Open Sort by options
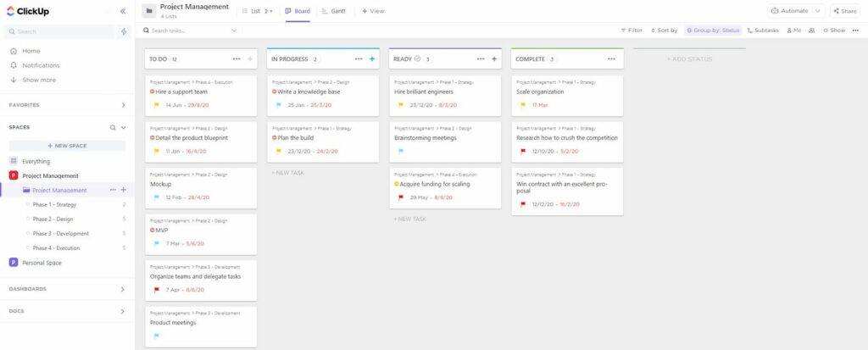Screen dimensions: 868x350 (665, 31)
